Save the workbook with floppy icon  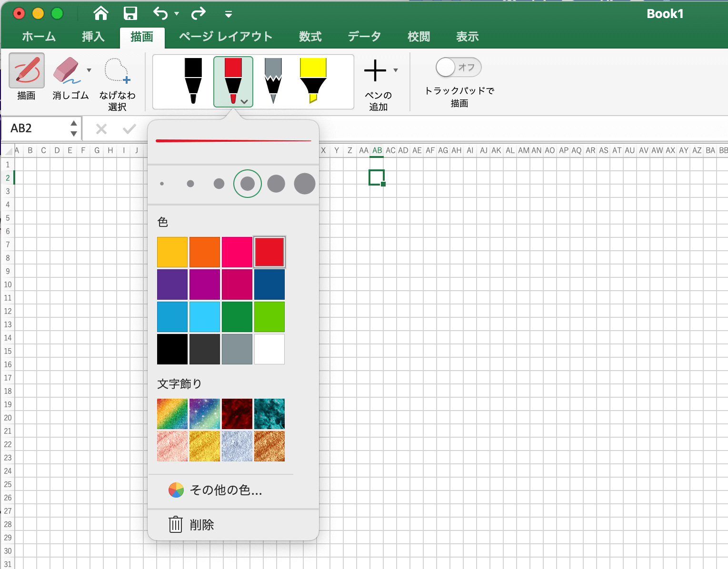pos(130,13)
